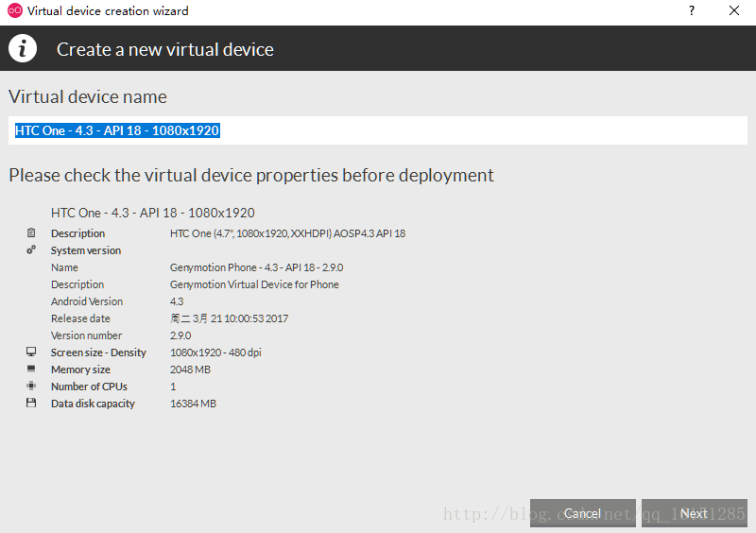Click the Memory size value 2048 MB

tap(190, 370)
